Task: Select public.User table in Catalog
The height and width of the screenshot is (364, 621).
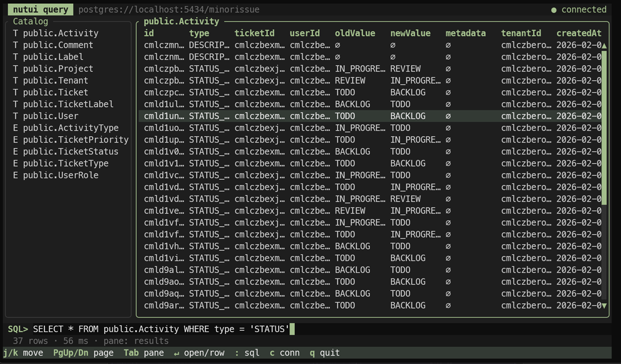Action: pyautogui.click(x=45, y=116)
